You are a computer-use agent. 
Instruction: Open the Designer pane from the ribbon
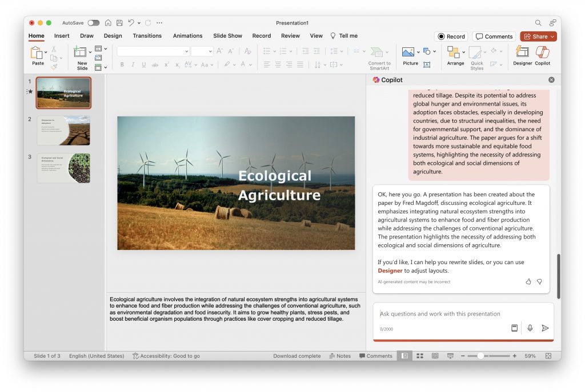point(522,55)
